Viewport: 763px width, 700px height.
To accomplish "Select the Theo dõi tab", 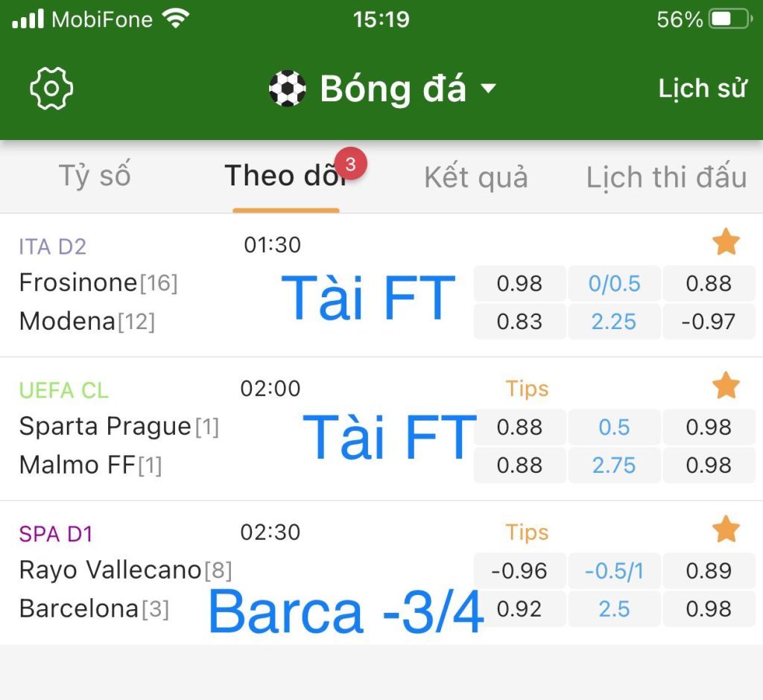I will coord(286,176).
